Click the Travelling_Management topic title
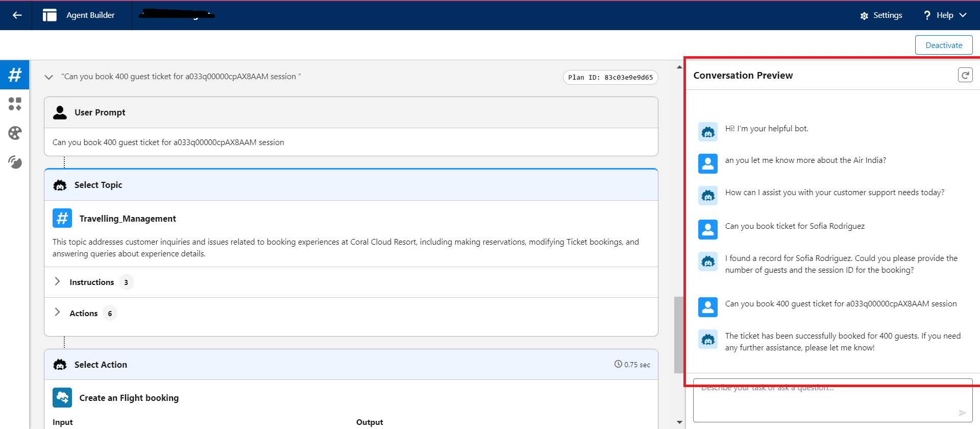 128,219
